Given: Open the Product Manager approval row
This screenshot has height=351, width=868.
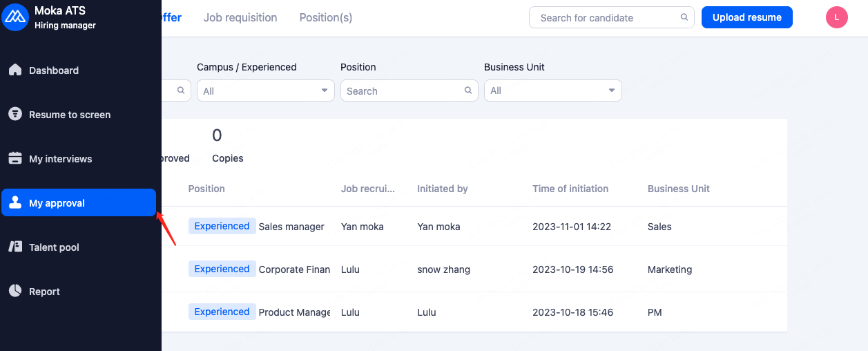Looking at the screenshot, I should [294, 312].
